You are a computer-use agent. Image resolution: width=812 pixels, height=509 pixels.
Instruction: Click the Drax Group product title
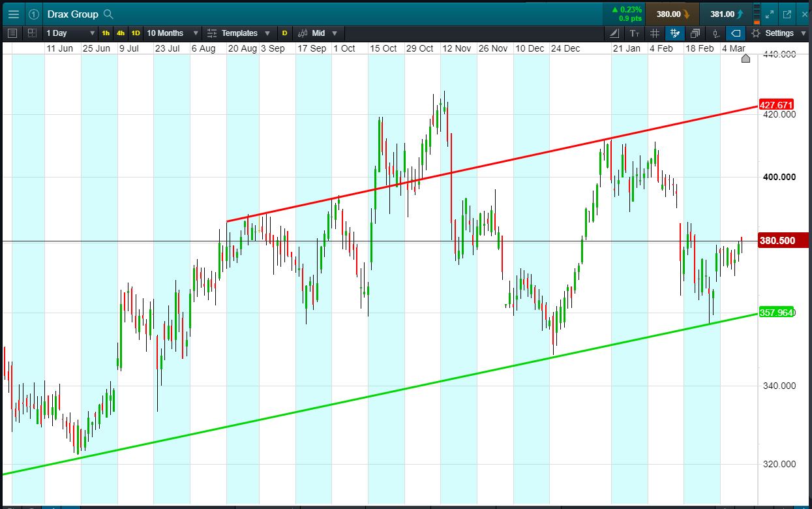click(x=72, y=14)
